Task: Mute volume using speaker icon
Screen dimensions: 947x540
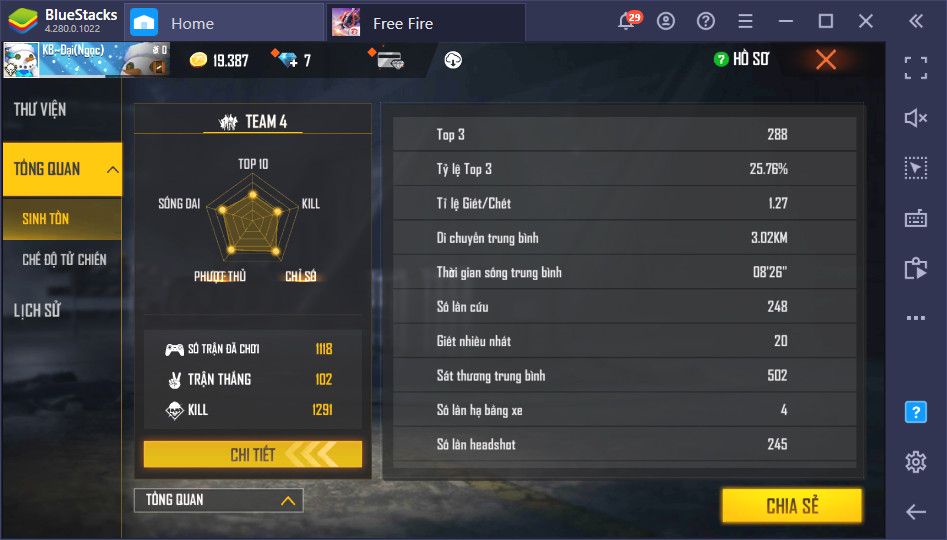Action: tap(916, 118)
